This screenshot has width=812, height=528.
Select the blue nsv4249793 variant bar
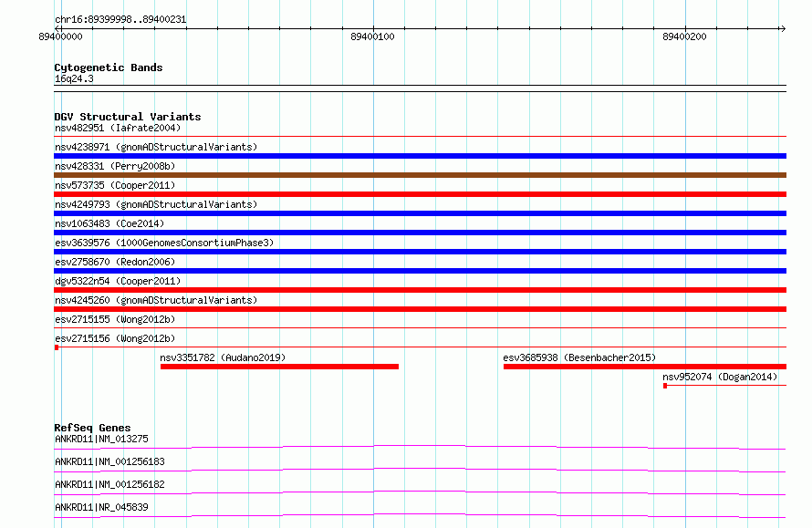420,213
